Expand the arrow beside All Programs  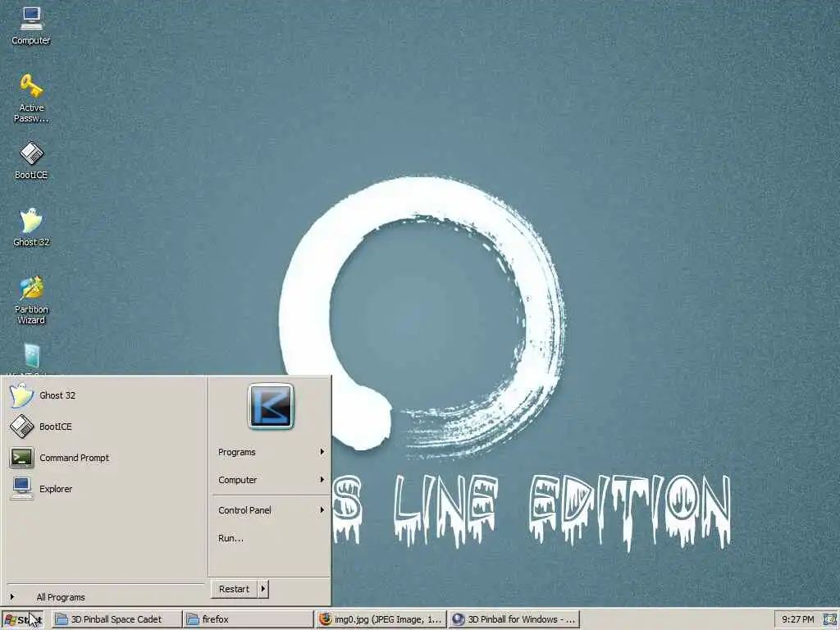click(x=11, y=597)
